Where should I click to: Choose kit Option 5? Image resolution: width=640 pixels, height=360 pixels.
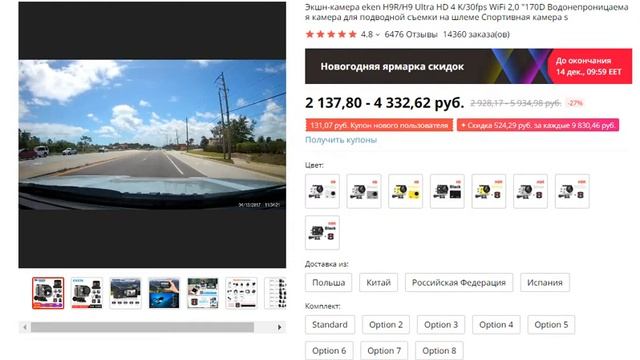[551, 324]
